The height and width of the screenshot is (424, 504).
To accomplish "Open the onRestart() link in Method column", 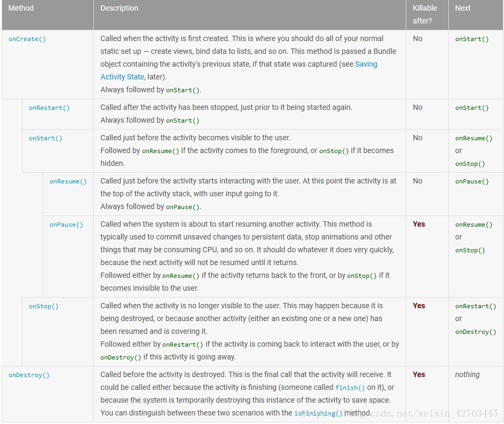I will [x=49, y=108].
